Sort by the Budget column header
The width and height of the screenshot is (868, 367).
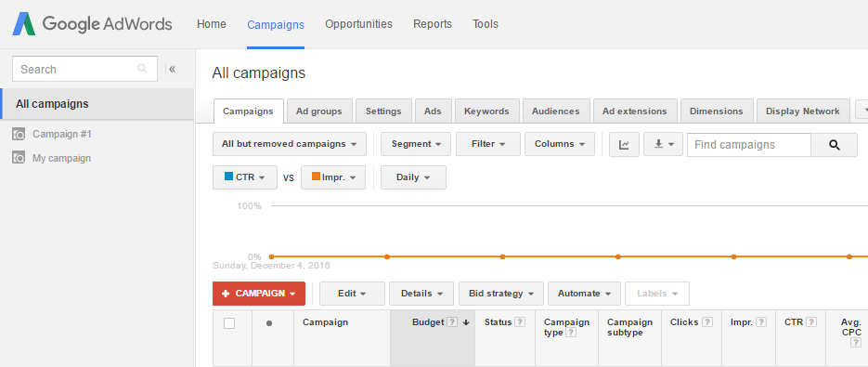(428, 322)
